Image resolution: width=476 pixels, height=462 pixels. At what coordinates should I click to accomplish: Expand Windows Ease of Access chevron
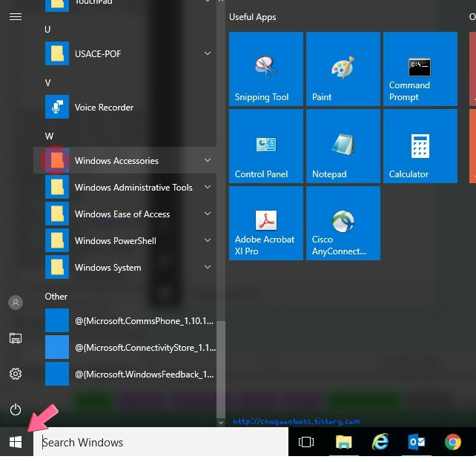pos(208,214)
